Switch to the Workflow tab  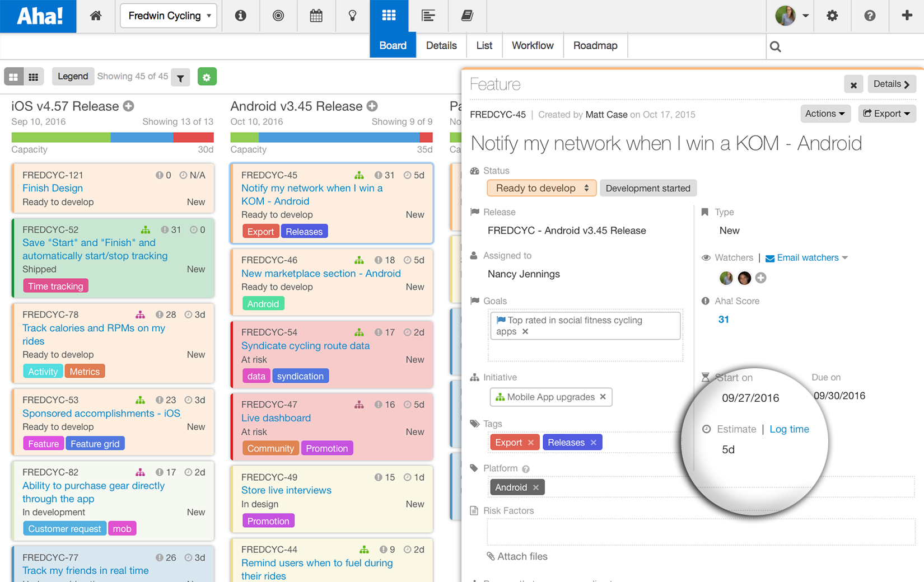click(x=533, y=45)
